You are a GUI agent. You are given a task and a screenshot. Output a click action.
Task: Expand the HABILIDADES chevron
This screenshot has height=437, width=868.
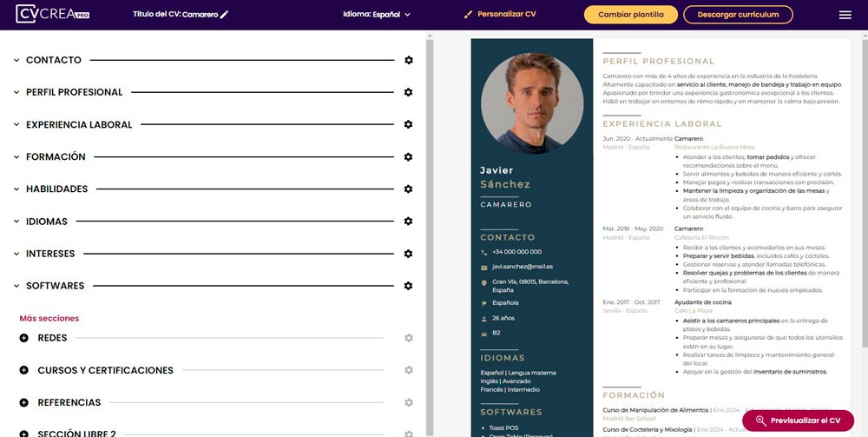[x=16, y=189]
